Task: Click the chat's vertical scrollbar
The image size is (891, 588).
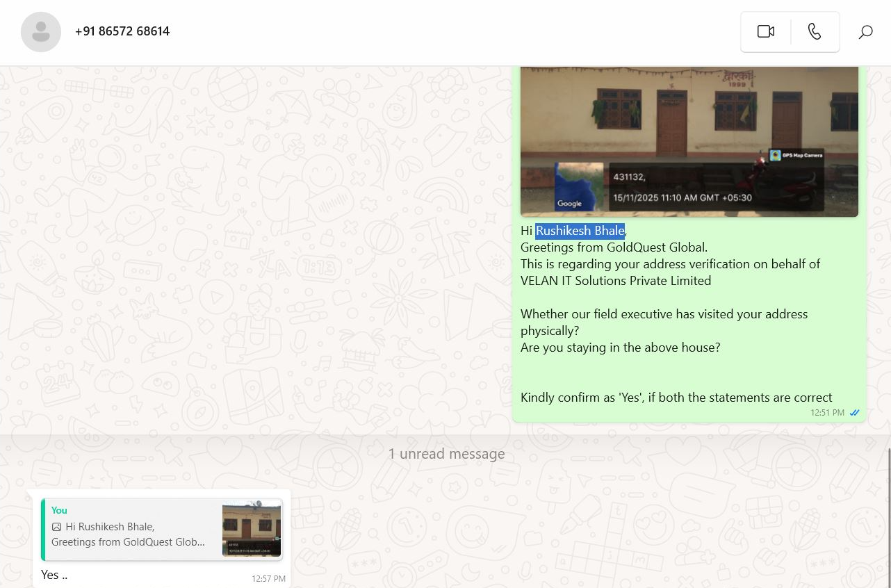Action: coord(888,514)
